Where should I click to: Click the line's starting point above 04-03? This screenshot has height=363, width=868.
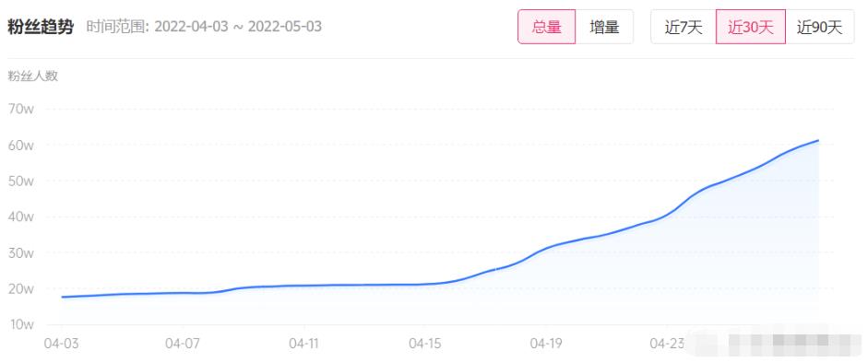tap(62, 297)
